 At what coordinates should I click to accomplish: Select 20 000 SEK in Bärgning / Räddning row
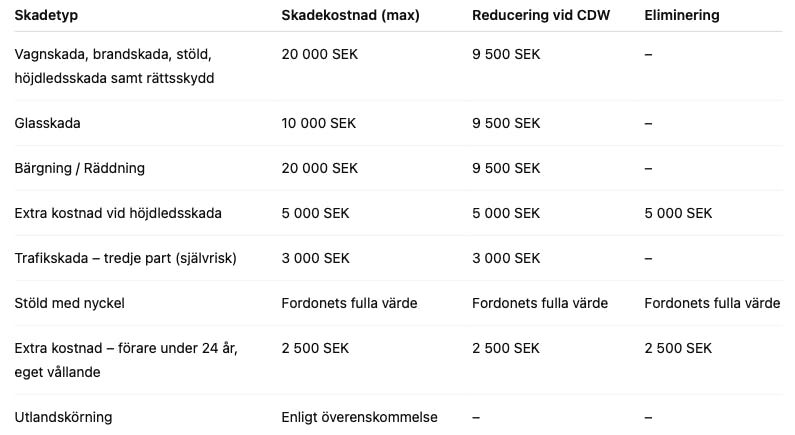320,168
